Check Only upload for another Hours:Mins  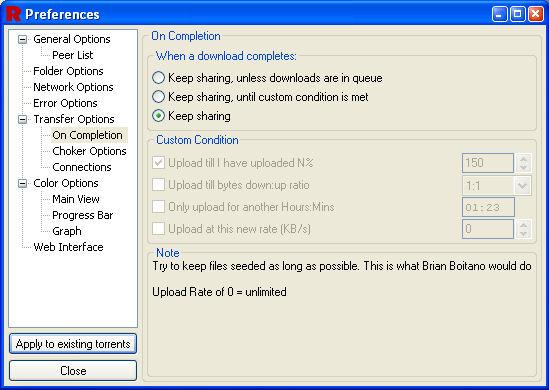(159, 207)
